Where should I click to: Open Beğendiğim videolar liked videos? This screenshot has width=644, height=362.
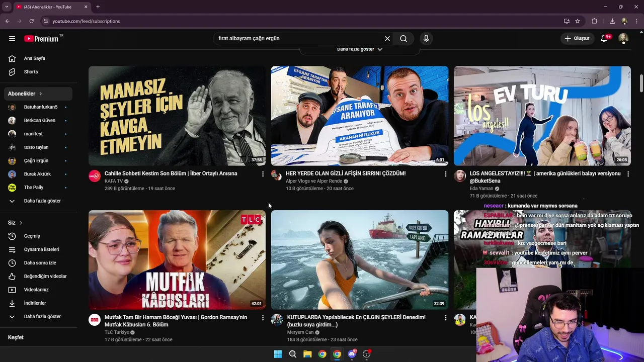tap(39, 277)
